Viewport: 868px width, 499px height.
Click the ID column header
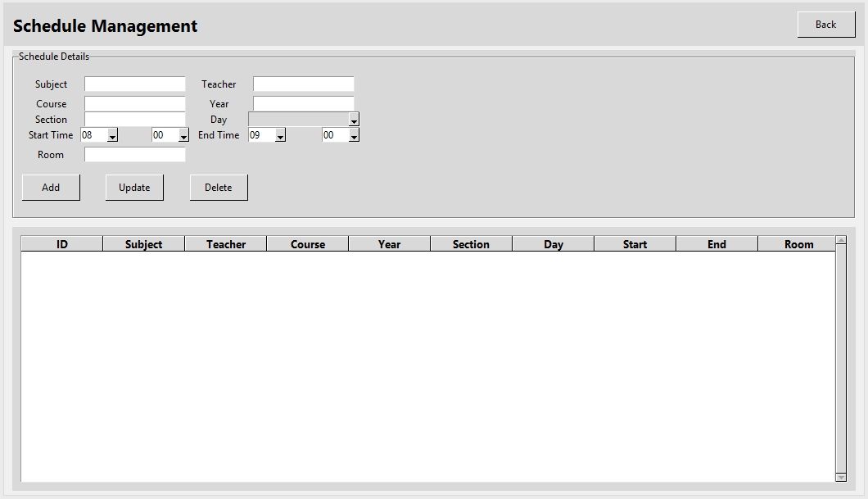point(61,244)
